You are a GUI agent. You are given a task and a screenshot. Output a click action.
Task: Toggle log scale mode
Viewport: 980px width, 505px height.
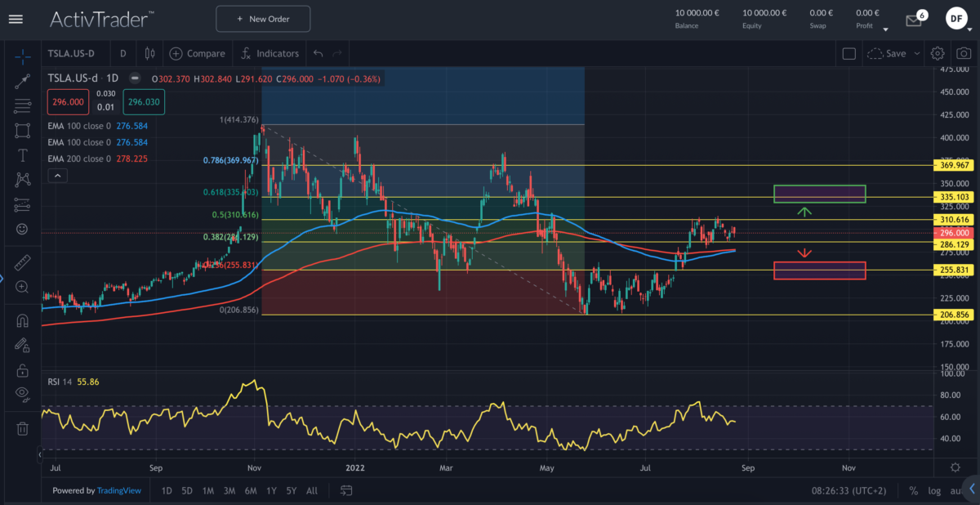pyautogui.click(x=933, y=490)
